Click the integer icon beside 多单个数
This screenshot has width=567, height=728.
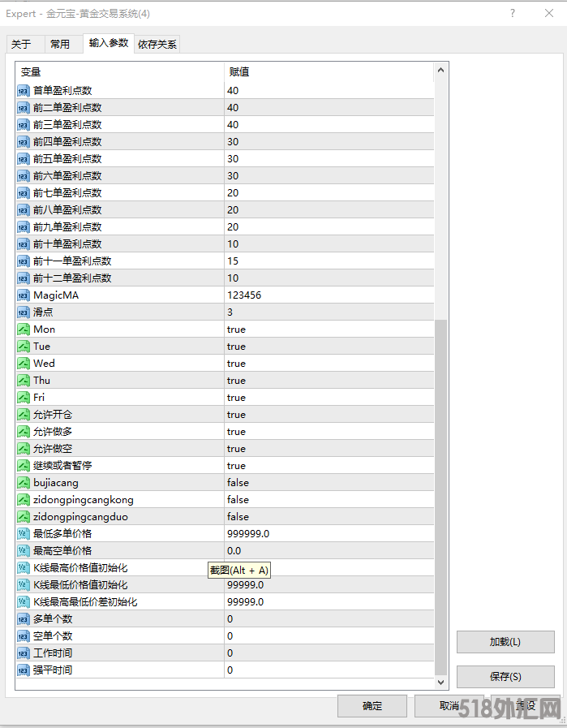pos(24,619)
